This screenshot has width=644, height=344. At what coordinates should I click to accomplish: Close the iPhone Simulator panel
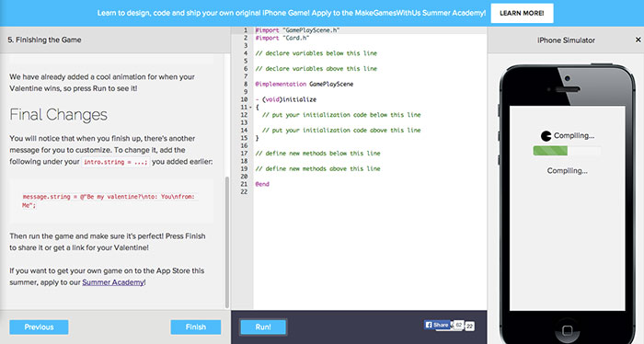[638, 40]
